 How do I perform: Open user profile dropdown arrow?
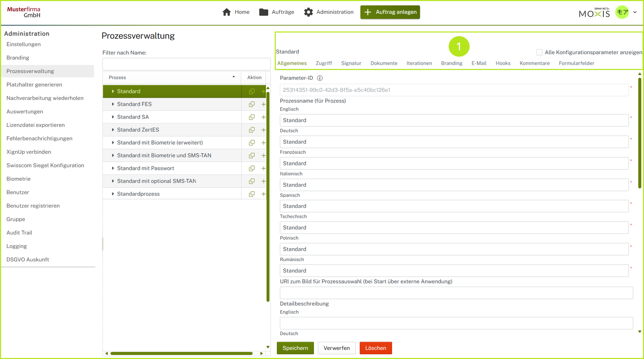tap(635, 12)
